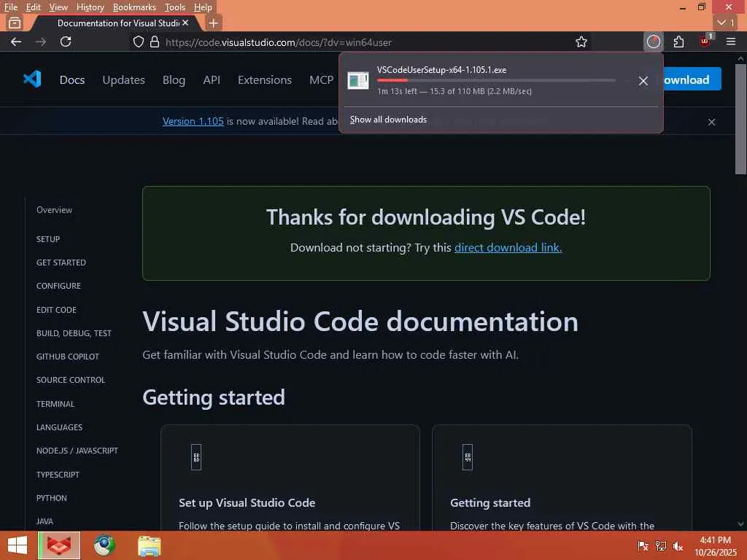
Task: Open the Version 1.105 link
Action: (193, 121)
